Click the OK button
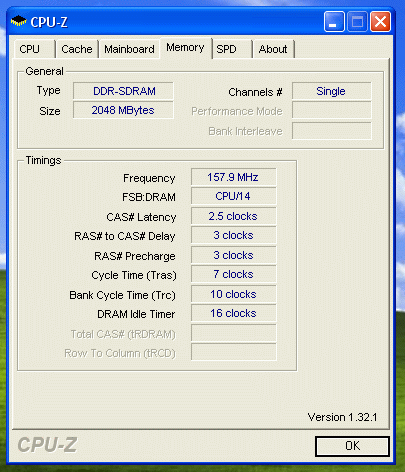Image resolution: width=405 pixels, height=472 pixels. (352, 446)
